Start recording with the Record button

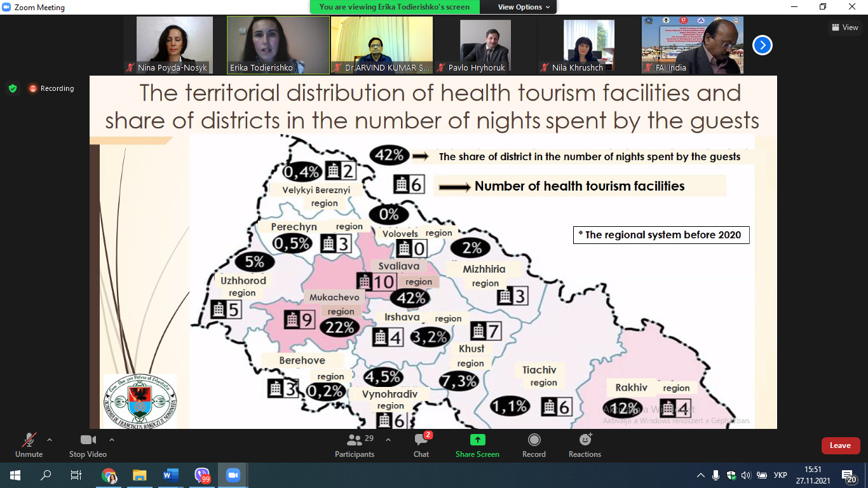(x=534, y=440)
